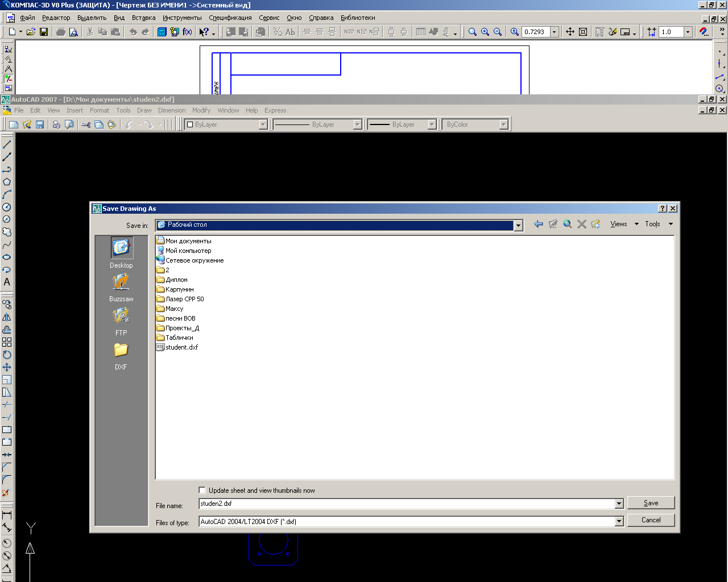The height and width of the screenshot is (582, 728).
Task: Select the Rotate tool in AutoCAD modify toolbar
Action: 7,355
